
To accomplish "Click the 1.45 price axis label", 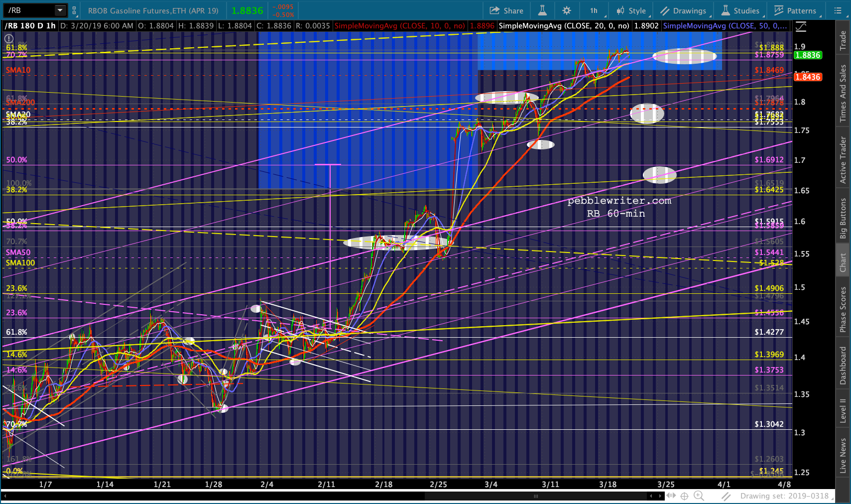I will pos(802,322).
